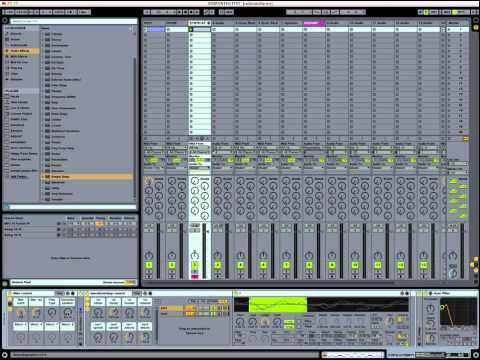Click the first macro knob in the left rack
The height and width of the screenshot is (360, 480).
pos(21,313)
